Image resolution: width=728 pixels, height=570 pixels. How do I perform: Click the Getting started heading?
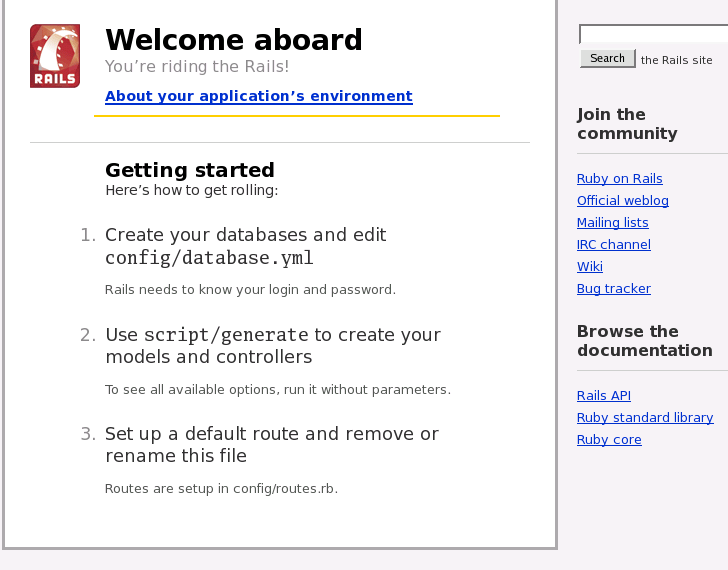coord(190,170)
